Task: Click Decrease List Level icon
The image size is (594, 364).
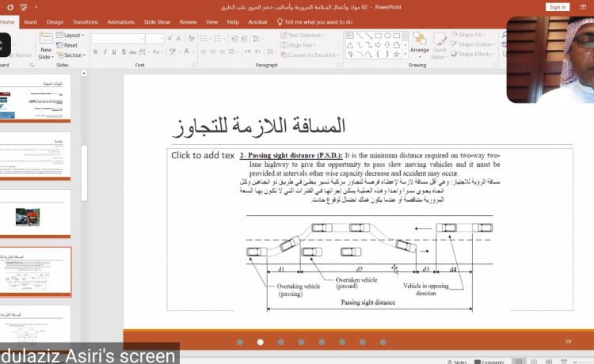Action: [x=234, y=38]
